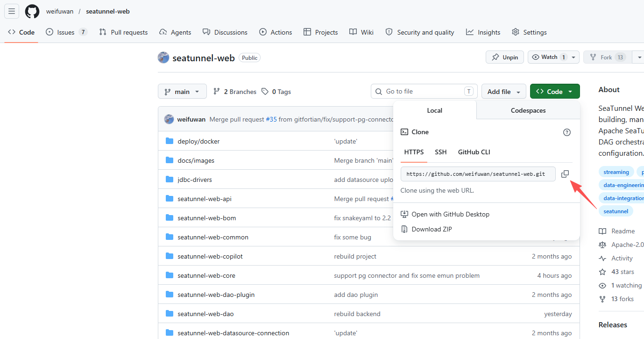The height and width of the screenshot is (339, 644).
Task: Open with GitHub Desktop
Action: 450,214
